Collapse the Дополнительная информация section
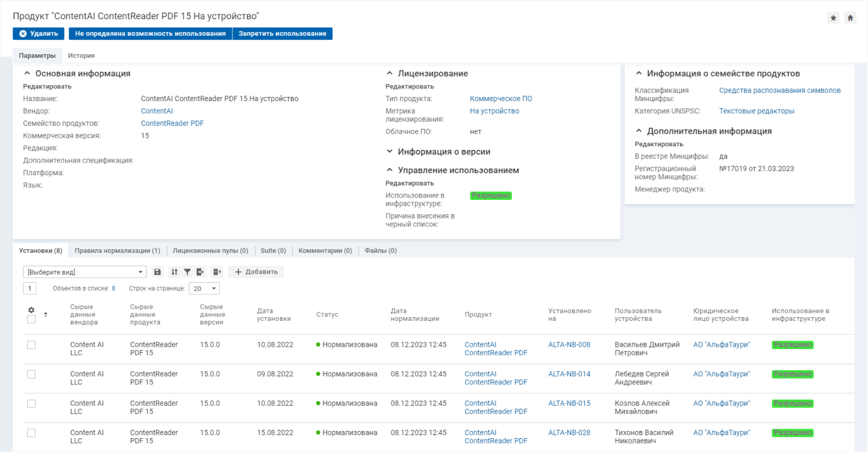The height and width of the screenshot is (452, 868). (639, 131)
